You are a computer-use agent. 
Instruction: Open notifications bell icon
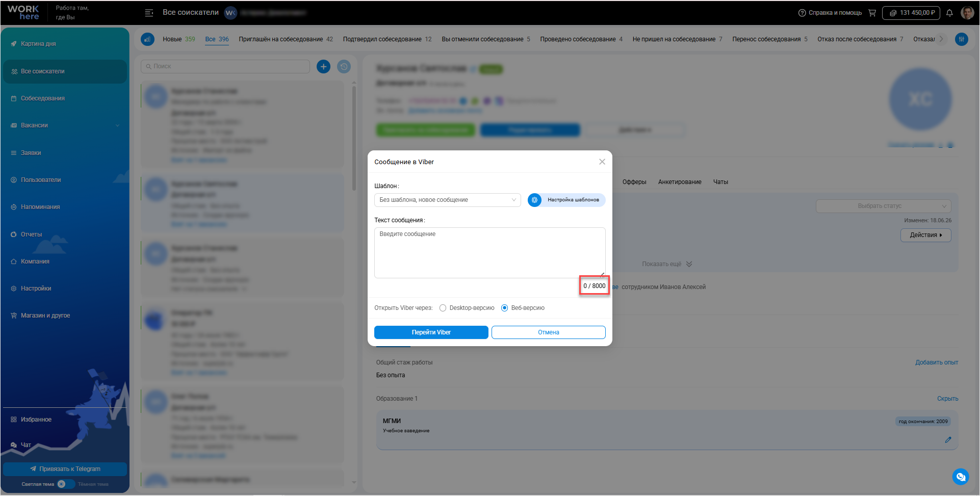[x=949, y=13]
